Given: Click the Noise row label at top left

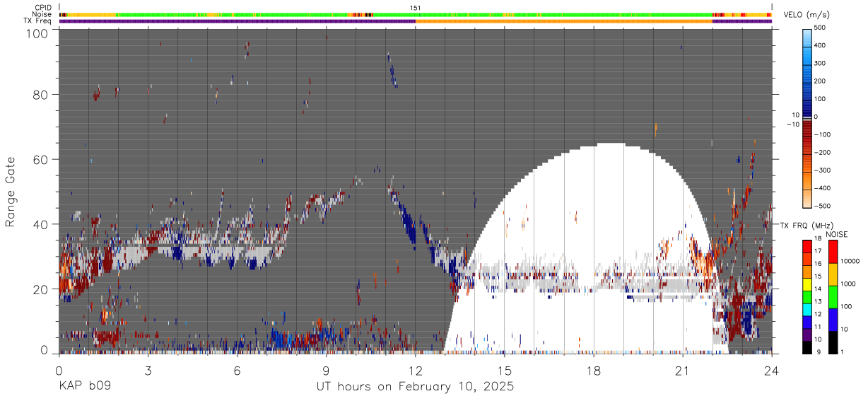Looking at the screenshot, I should (43, 14).
